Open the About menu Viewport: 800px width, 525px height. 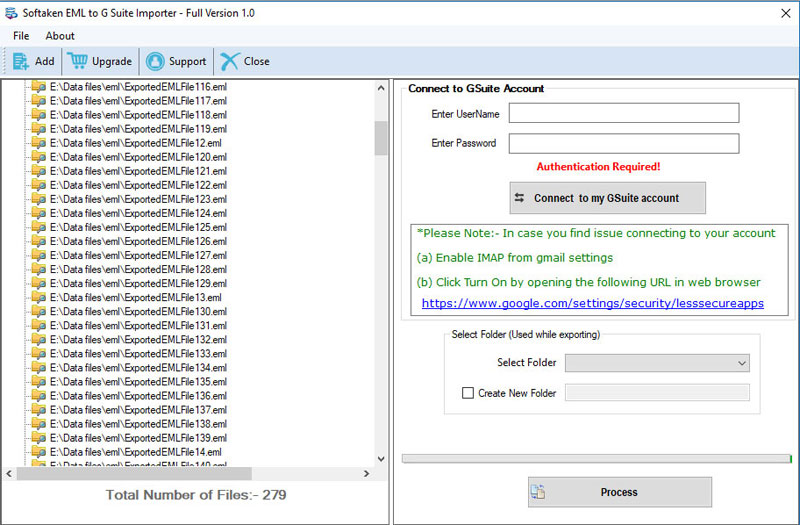60,36
